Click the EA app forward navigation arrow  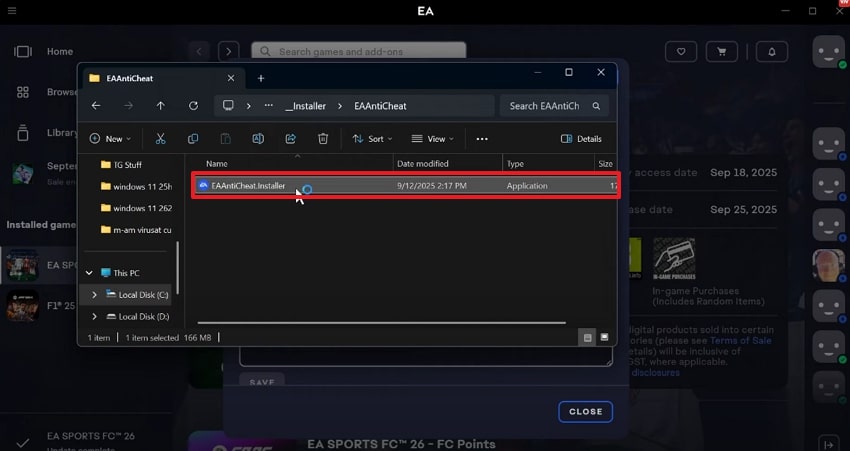pos(229,51)
